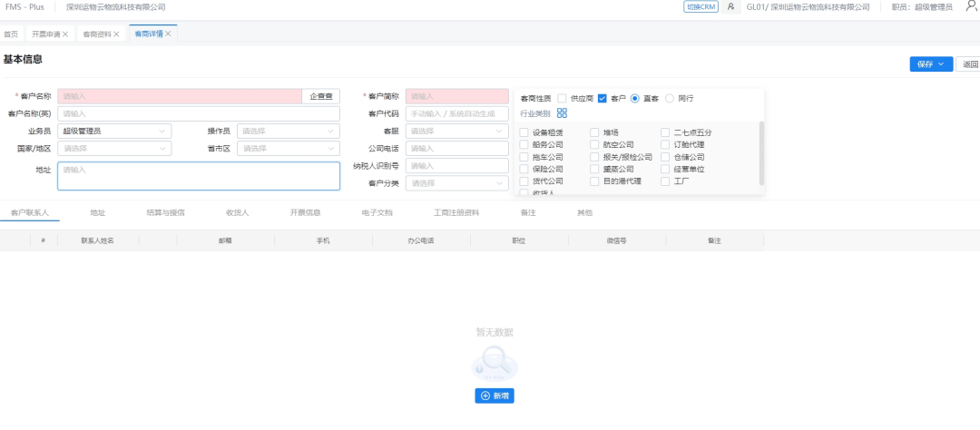Check the 供应商 checkbox
Screen dimensions: 980x430
[562, 98]
